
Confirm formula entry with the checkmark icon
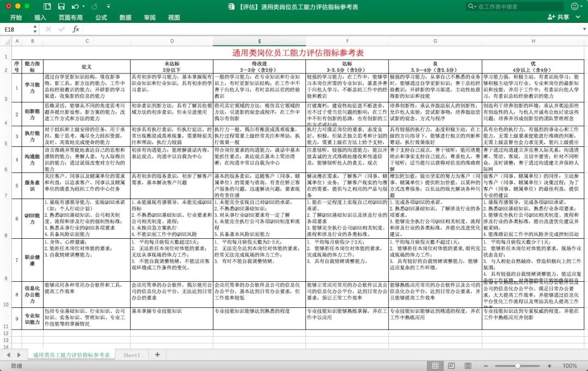62,29
